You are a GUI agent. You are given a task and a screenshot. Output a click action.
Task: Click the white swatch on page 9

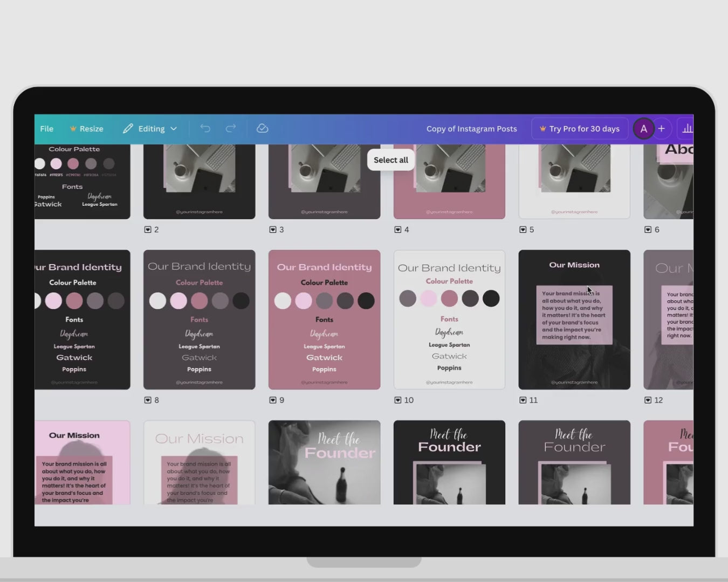pyautogui.click(x=283, y=301)
